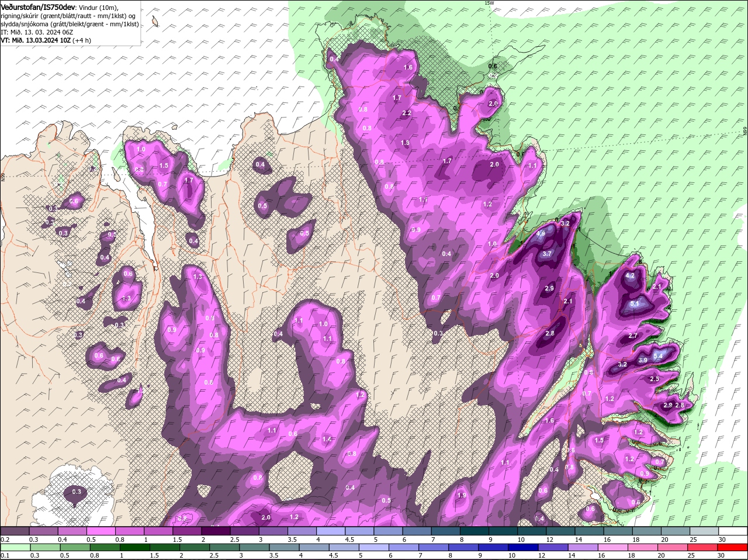Click the 1.4 snowfall value on the map

pyautogui.click(x=327, y=439)
